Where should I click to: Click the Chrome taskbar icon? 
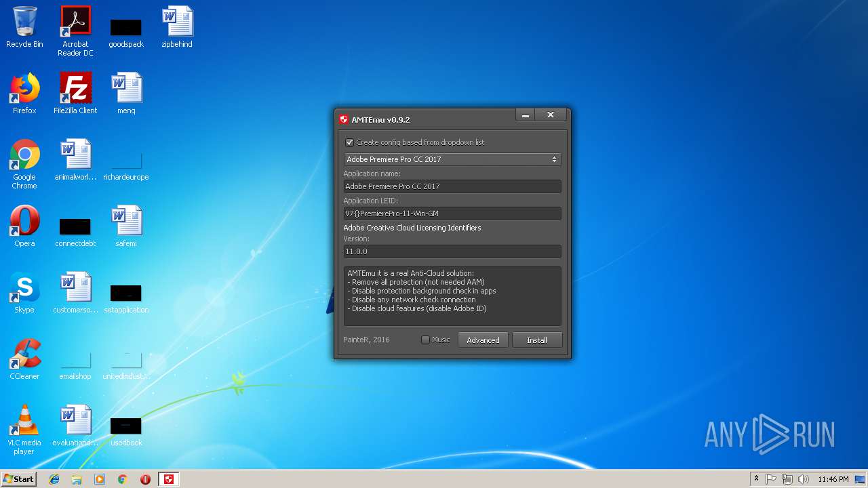[123, 479]
